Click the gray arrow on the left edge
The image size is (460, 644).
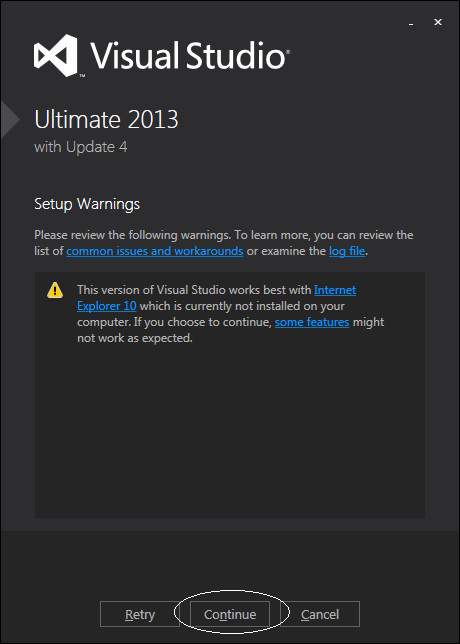tap(10, 120)
